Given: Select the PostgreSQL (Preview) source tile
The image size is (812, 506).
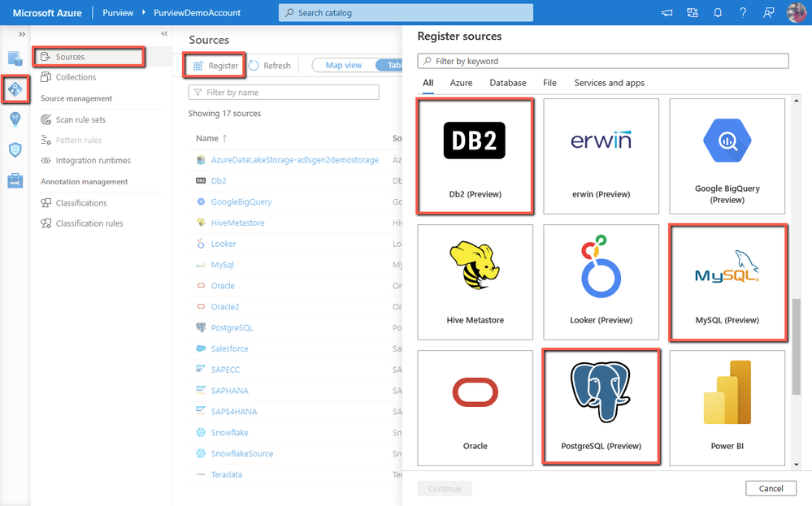Looking at the screenshot, I should coord(601,407).
